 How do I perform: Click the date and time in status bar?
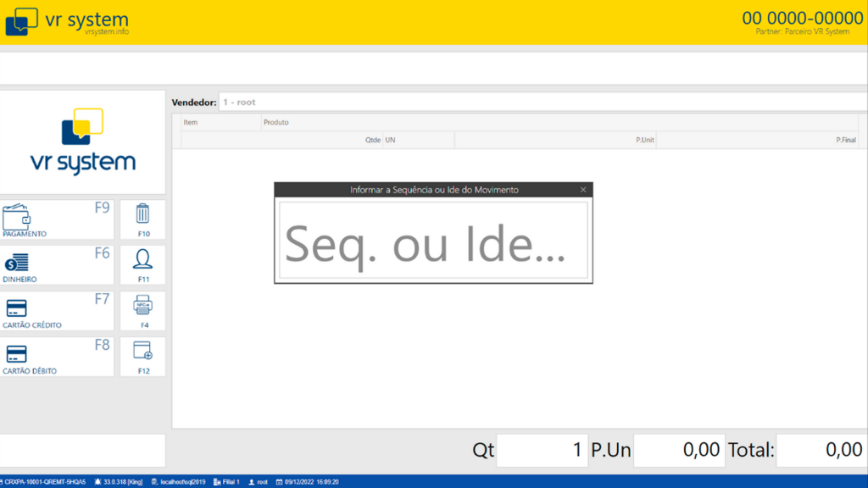(307, 482)
